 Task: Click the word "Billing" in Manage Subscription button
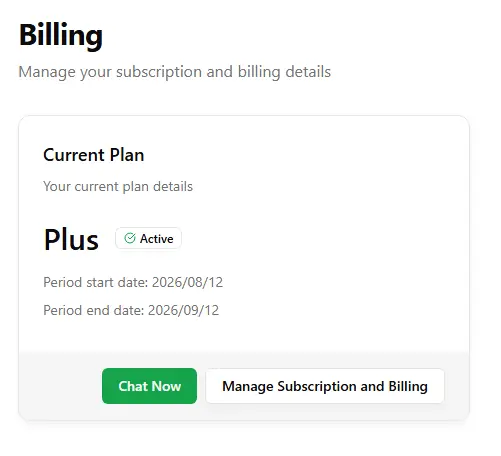pyautogui.click(x=408, y=387)
